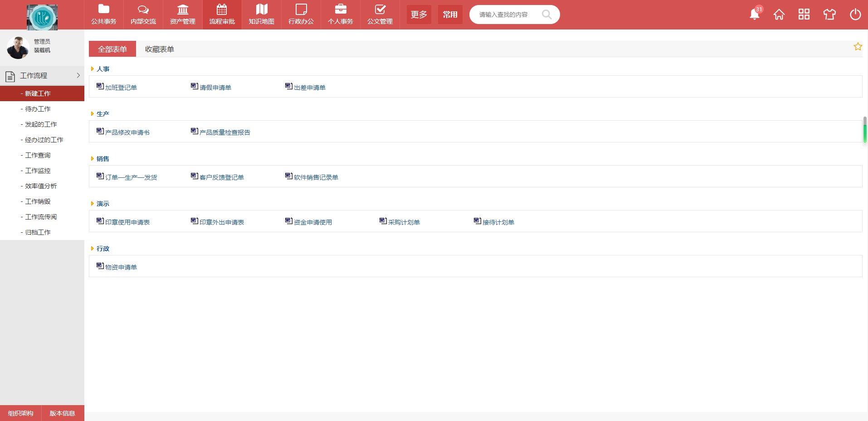Viewport: 868px width, 421px height.
Task: Click the home icon in top bar
Action: (x=779, y=15)
